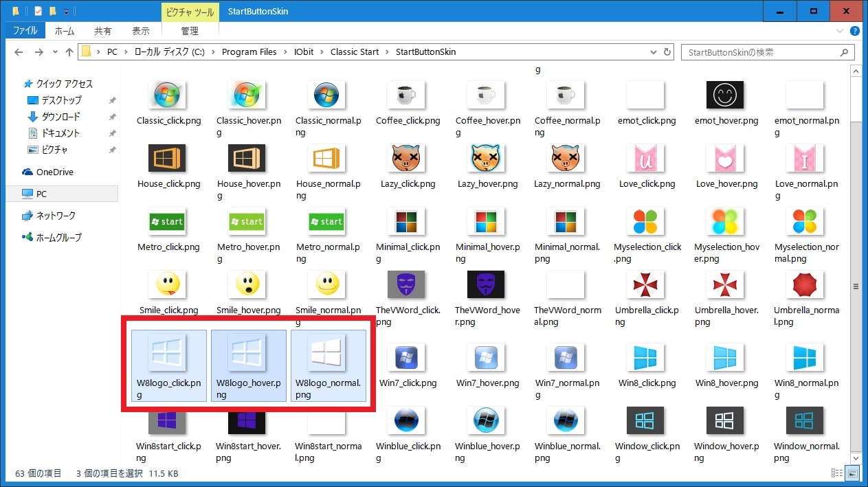Open ドキュメント in navigation pane

61,133
